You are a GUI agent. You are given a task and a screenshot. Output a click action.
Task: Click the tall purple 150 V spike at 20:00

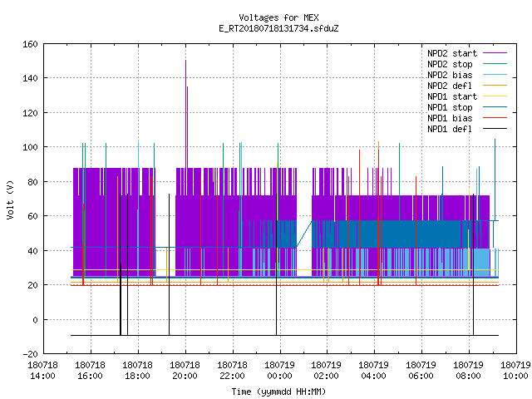click(x=186, y=112)
